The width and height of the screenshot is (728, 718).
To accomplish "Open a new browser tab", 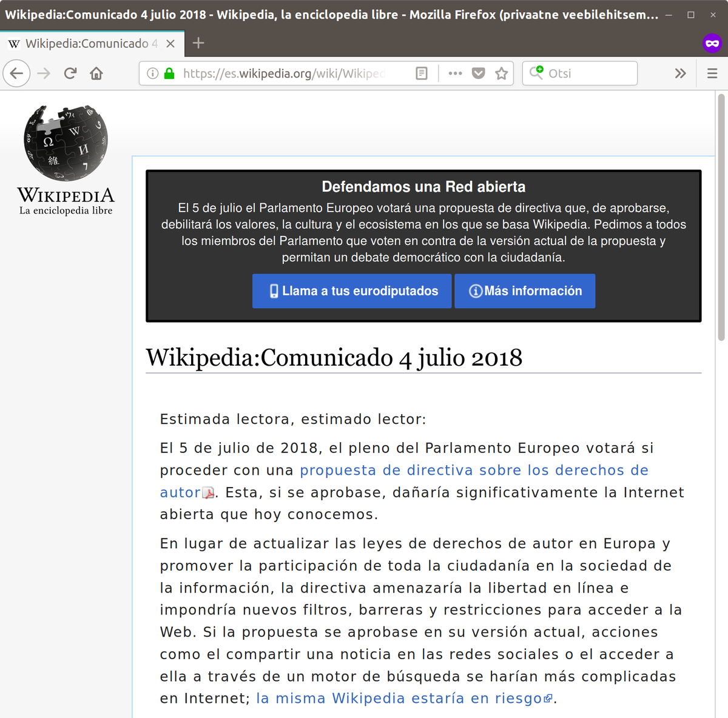I will 198,43.
